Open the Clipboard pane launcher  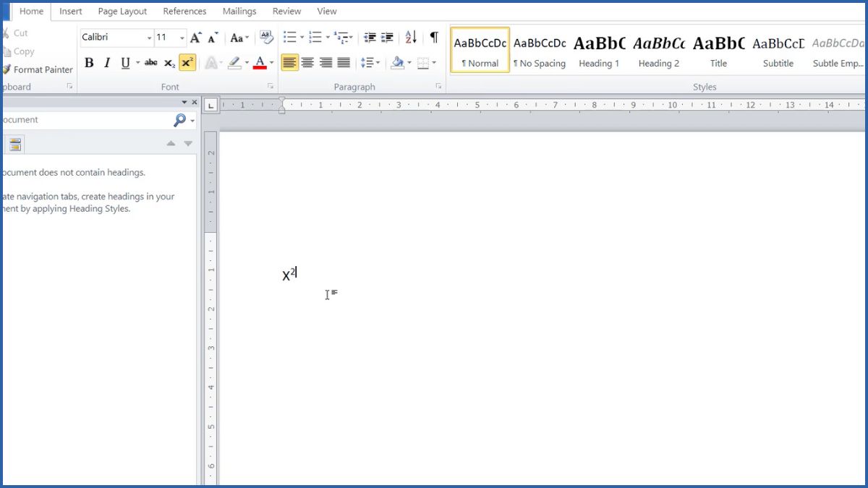(x=70, y=86)
